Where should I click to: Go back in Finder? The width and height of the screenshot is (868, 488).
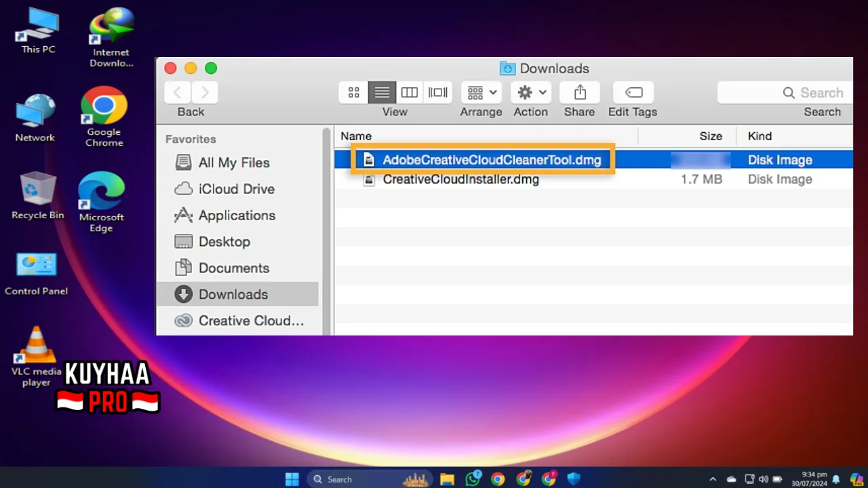pyautogui.click(x=178, y=92)
